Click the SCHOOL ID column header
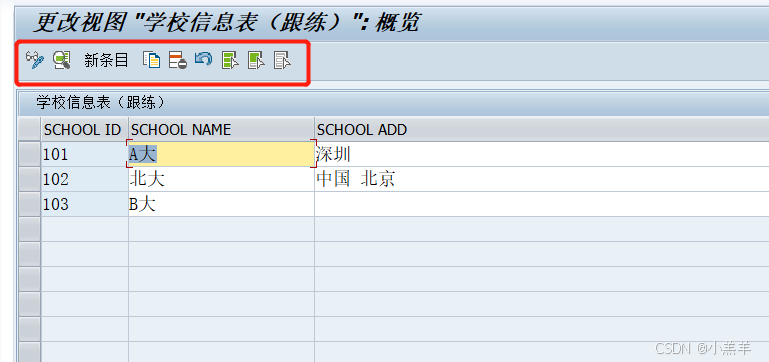Viewport: 769px width, 362px height. click(x=85, y=129)
